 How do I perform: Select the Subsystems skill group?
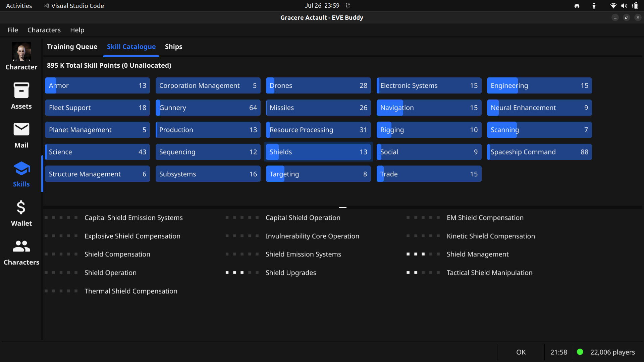[x=208, y=174]
